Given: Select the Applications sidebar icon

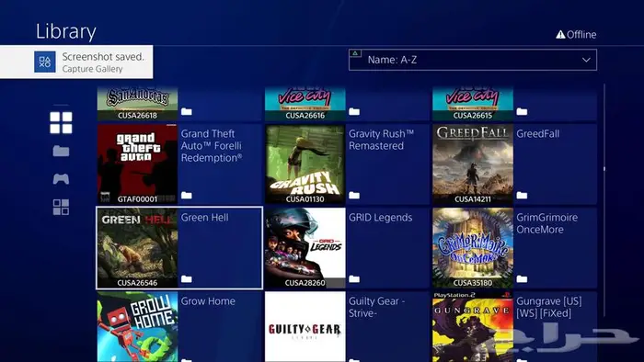Looking at the screenshot, I should (61, 207).
